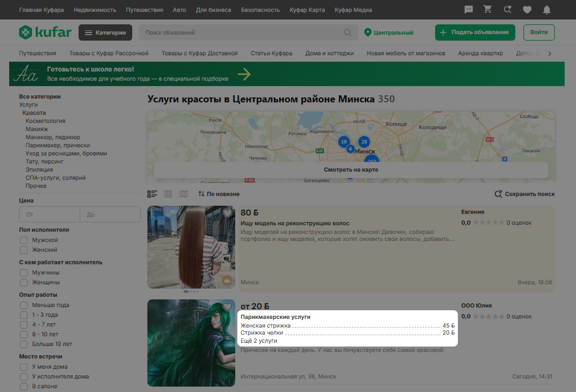
Task: Open Дома и коттеджи link
Action: click(329, 53)
